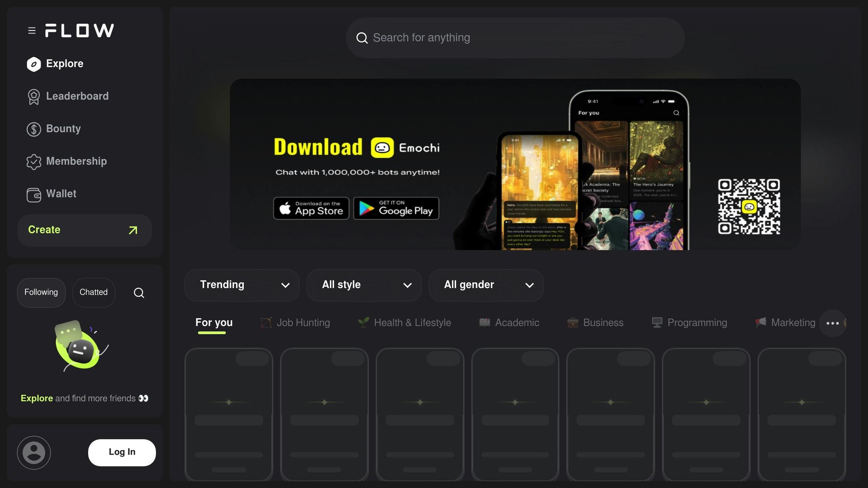Click the Create button
This screenshot has width=868, height=488.
pyautogui.click(x=85, y=230)
